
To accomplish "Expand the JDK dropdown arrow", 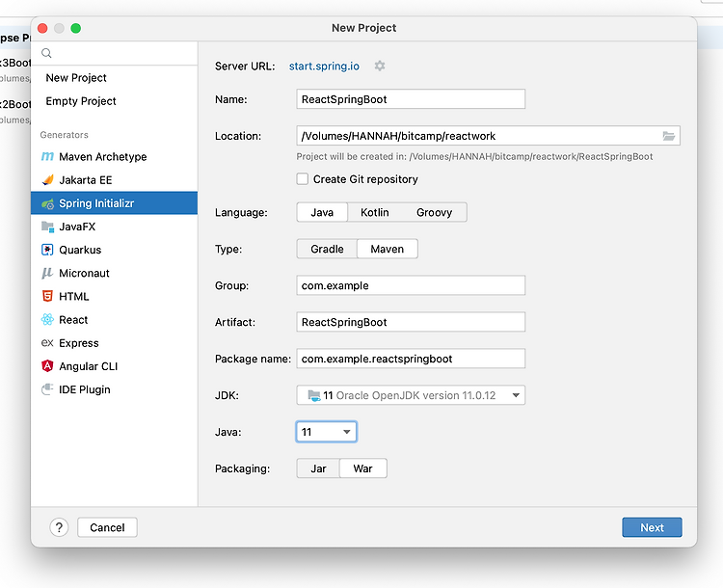I will [x=516, y=395].
